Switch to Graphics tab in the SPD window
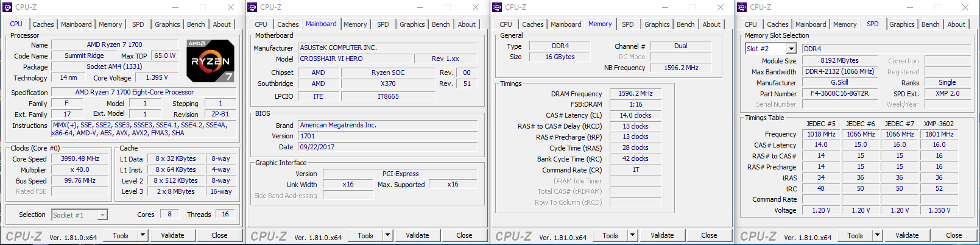This screenshot has width=980, height=245. [902, 24]
